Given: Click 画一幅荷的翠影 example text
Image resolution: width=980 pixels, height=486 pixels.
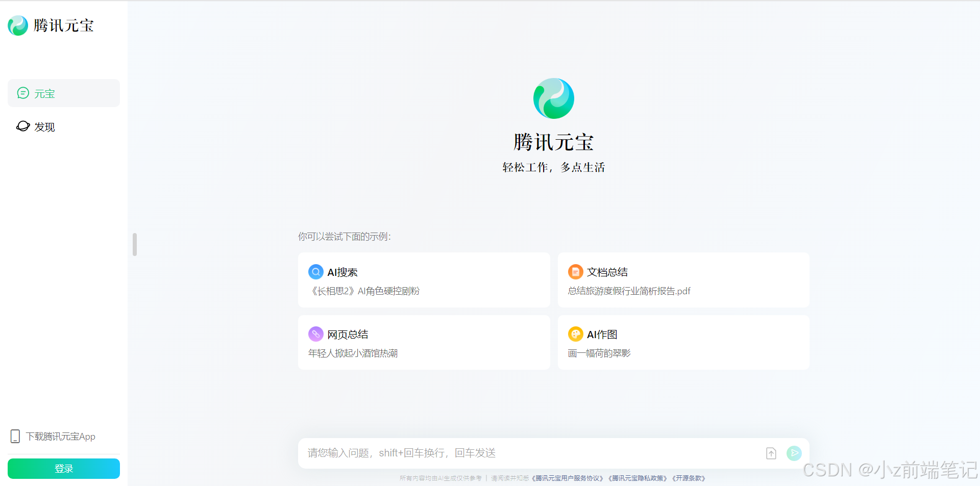Looking at the screenshot, I should pos(600,353).
